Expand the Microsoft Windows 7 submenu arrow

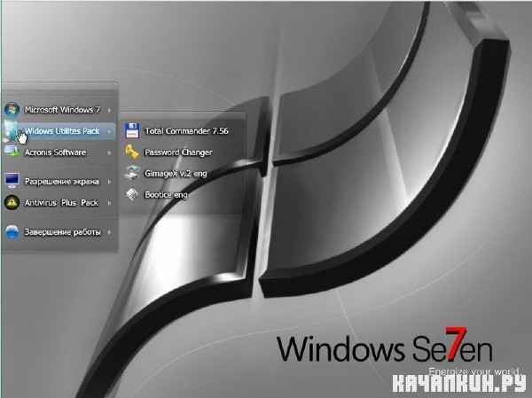pos(109,110)
